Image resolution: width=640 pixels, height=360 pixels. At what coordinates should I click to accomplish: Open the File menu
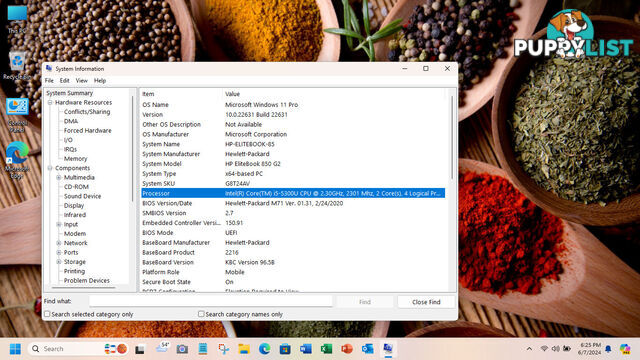[x=49, y=81]
